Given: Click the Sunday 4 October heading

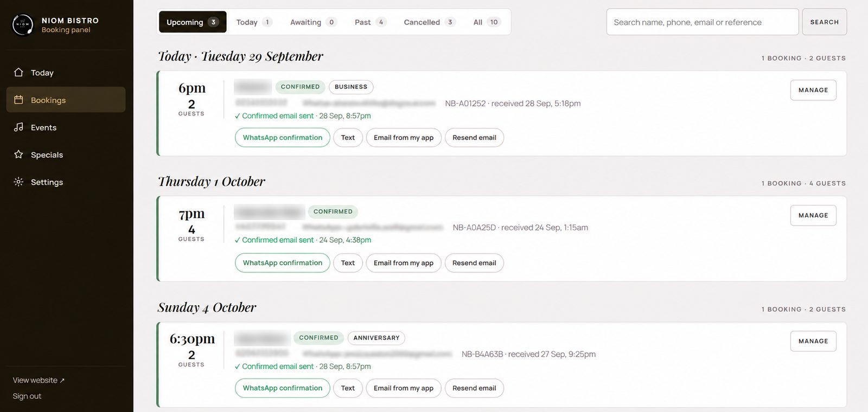Looking at the screenshot, I should [207, 307].
